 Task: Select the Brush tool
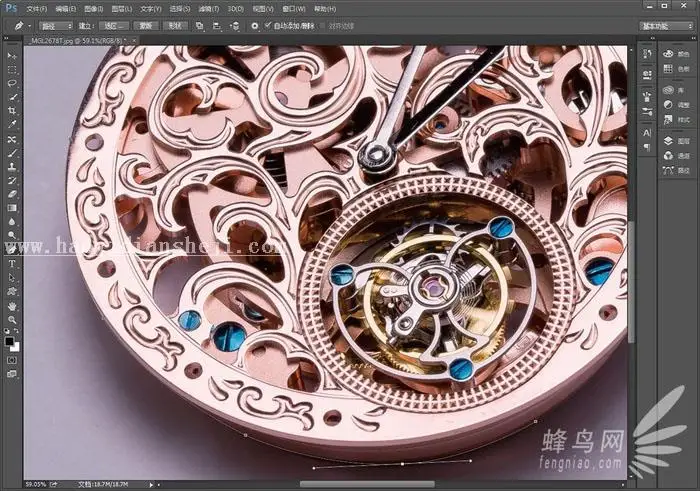tap(12, 153)
